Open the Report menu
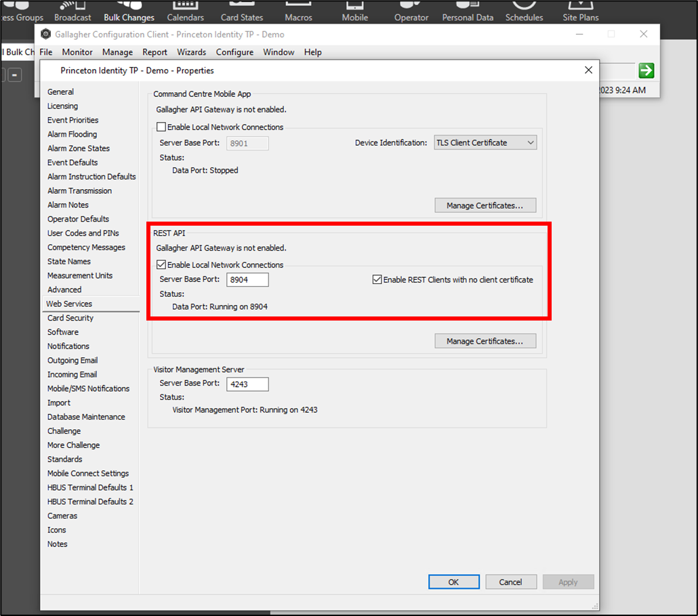Screen dimensions: 698x616 pos(155,52)
